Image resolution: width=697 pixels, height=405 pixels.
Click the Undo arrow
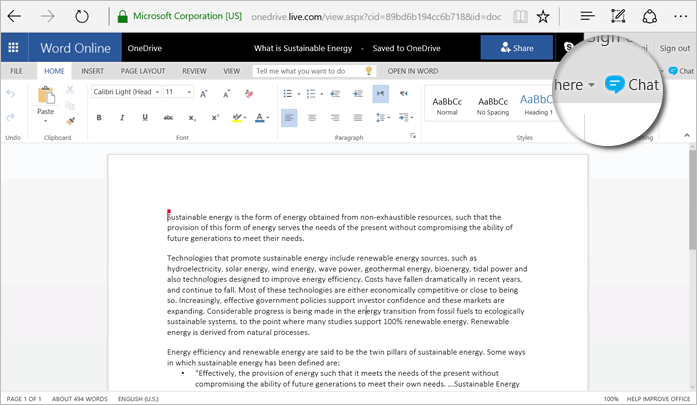[x=11, y=93]
